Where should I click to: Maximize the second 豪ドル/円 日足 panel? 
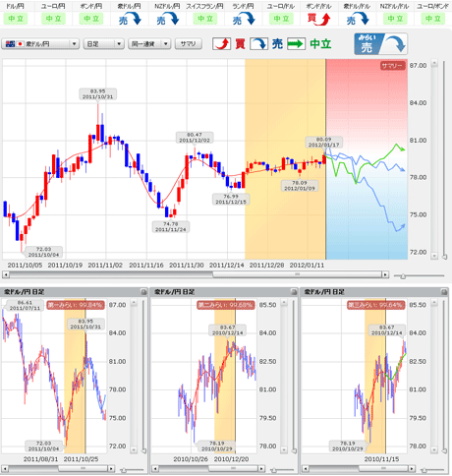294,292
